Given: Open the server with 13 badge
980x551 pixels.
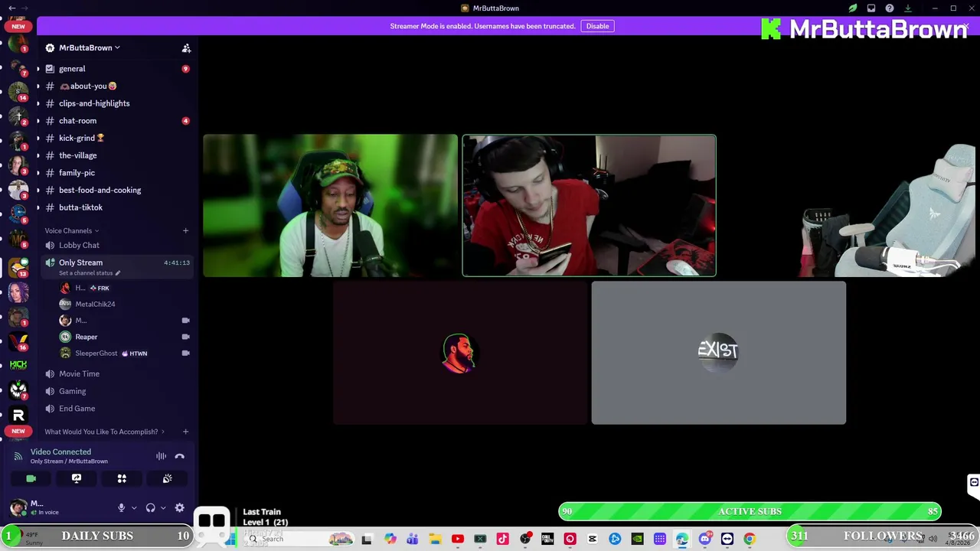Looking at the screenshot, I should 18,268.
